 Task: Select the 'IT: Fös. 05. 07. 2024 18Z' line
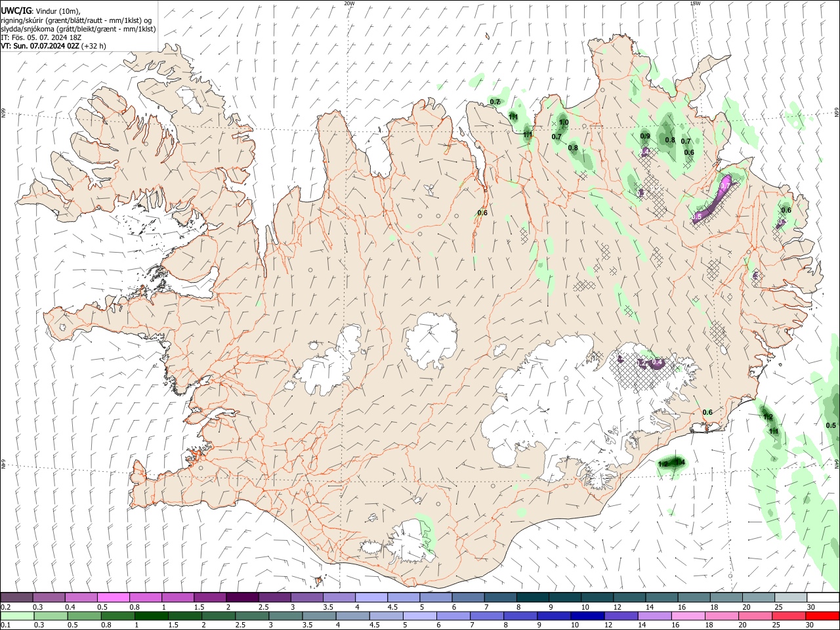pos(41,37)
